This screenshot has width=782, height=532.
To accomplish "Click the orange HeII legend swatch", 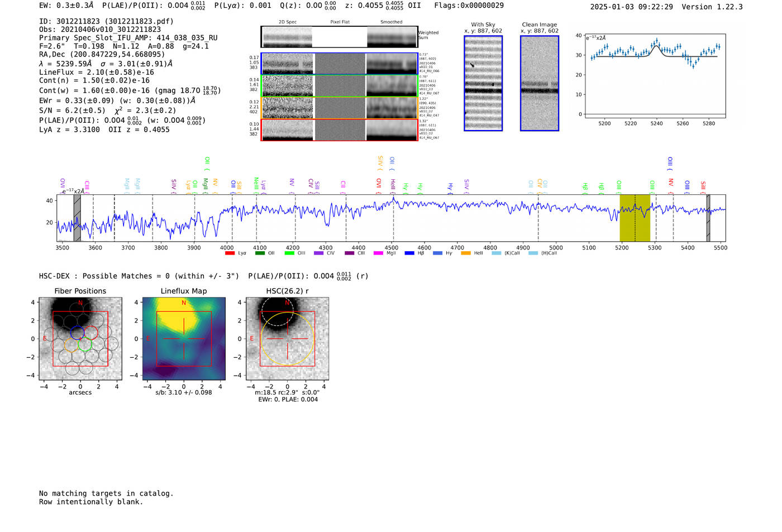I will click(466, 253).
